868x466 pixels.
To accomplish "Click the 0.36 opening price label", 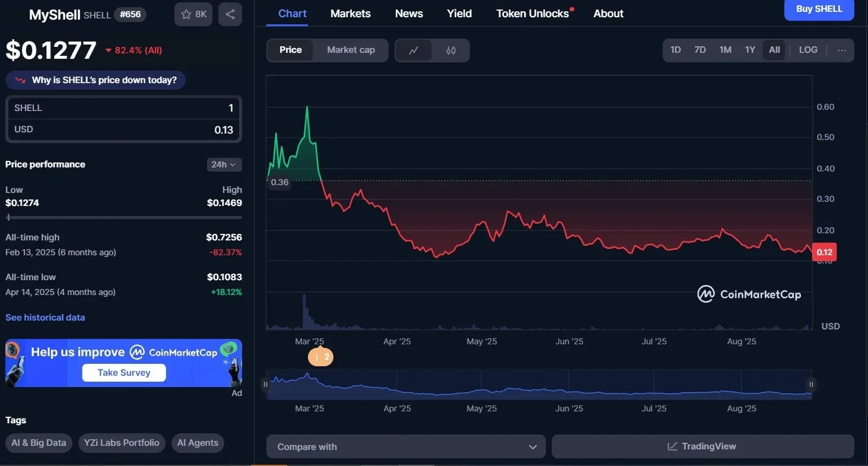I will coord(279,182).
